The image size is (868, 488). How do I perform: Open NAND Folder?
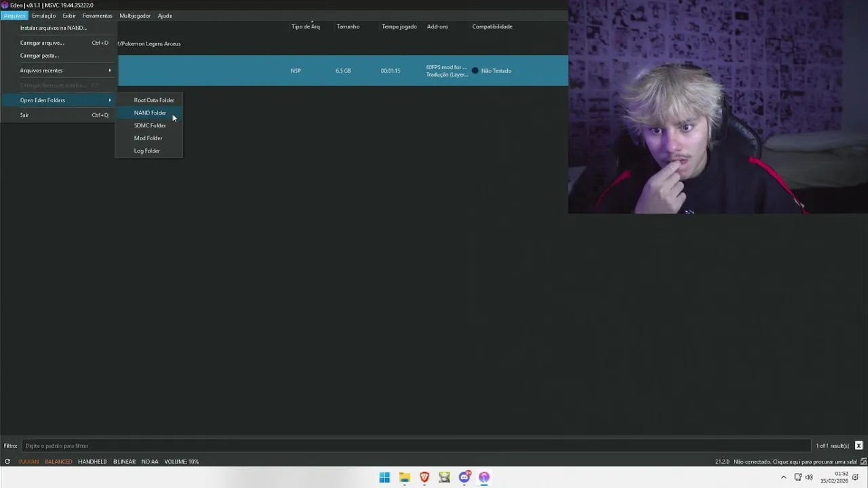149,113
